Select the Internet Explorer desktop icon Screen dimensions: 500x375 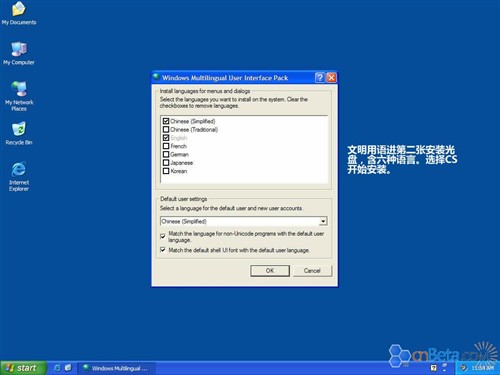19,177
